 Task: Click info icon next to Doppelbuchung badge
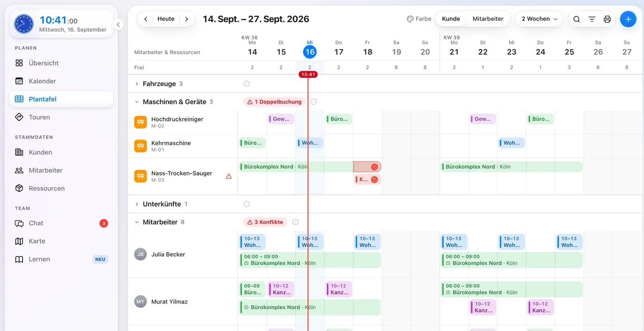pyautogui.click(x=314, y=102)
